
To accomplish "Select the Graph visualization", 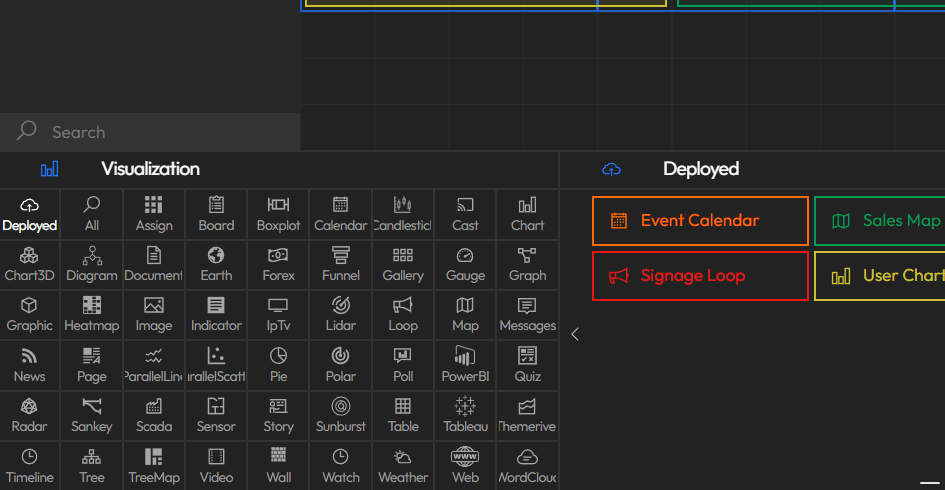I will 527,265.
